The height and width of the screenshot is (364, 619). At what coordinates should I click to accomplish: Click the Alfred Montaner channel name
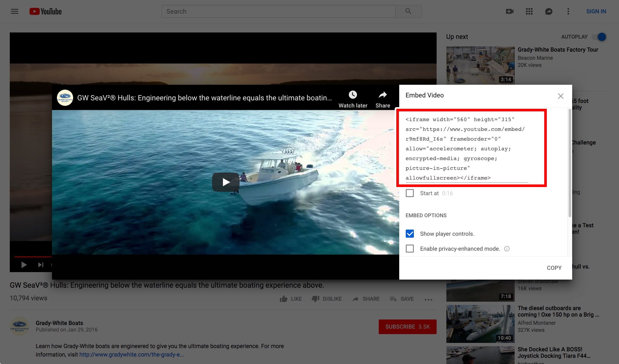537,323
